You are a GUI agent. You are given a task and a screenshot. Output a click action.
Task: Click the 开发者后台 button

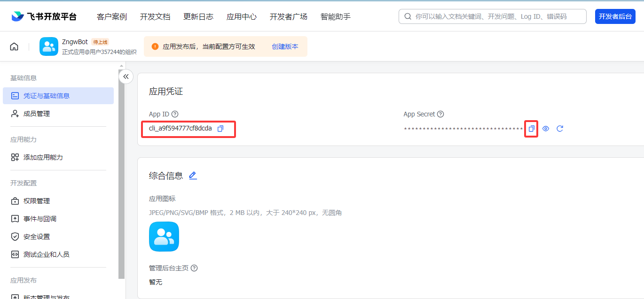615,16
